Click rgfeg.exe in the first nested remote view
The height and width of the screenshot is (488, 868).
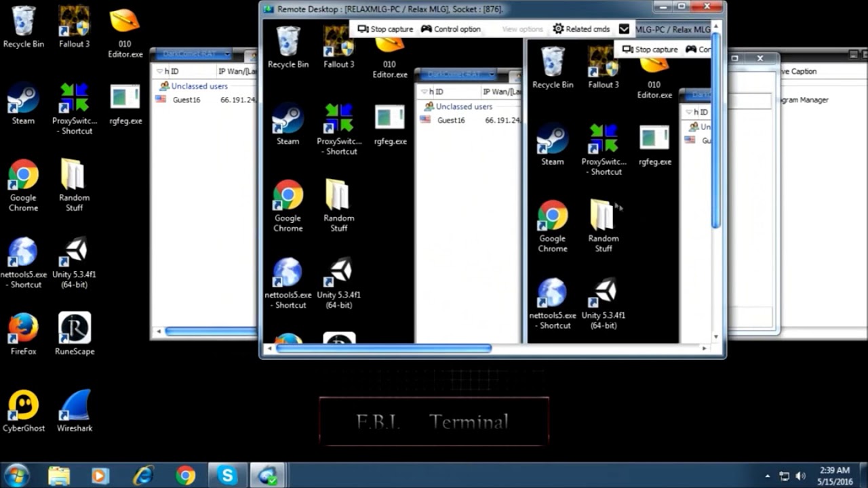[390, 124]
